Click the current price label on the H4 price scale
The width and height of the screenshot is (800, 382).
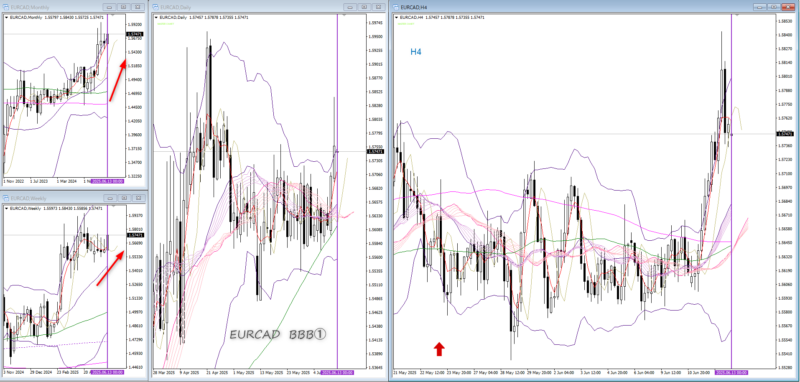pyautogui.click(x=784, y=134)
